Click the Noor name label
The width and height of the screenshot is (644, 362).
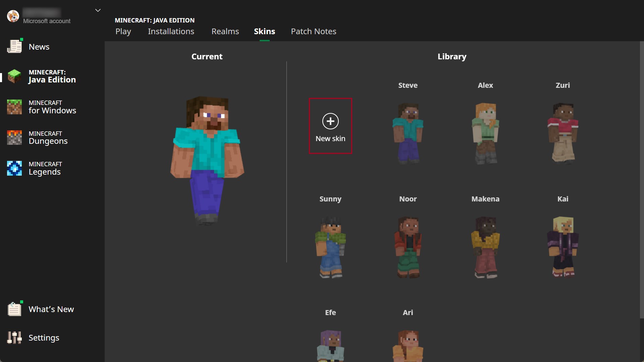coord(408,199)
